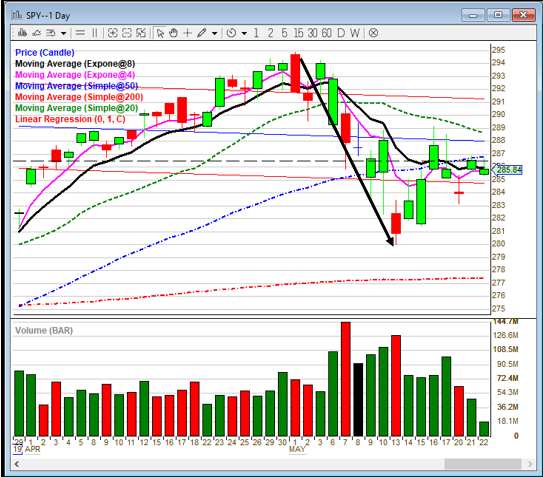The height and width of the screenshot is (477, 543).
Task: Switch to the 2 minute interval
Action: tap(270, 33)
